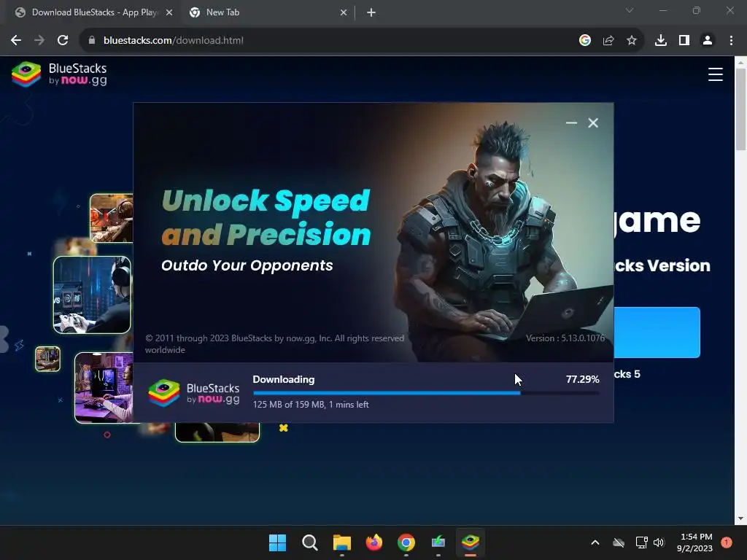This screenshot has height=560, width=747.
Task: Switch to Chrome in taskbar
Action: [x=406, y=542]
